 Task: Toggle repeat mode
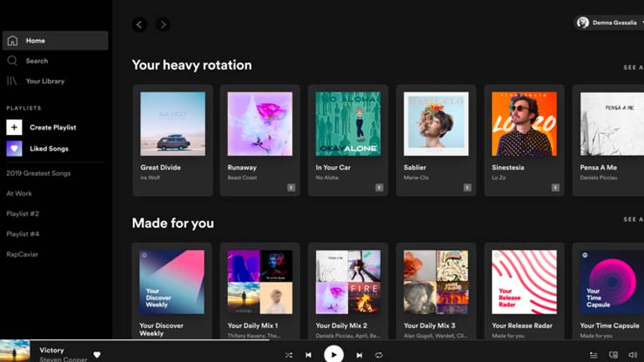[x=379, y=355]
